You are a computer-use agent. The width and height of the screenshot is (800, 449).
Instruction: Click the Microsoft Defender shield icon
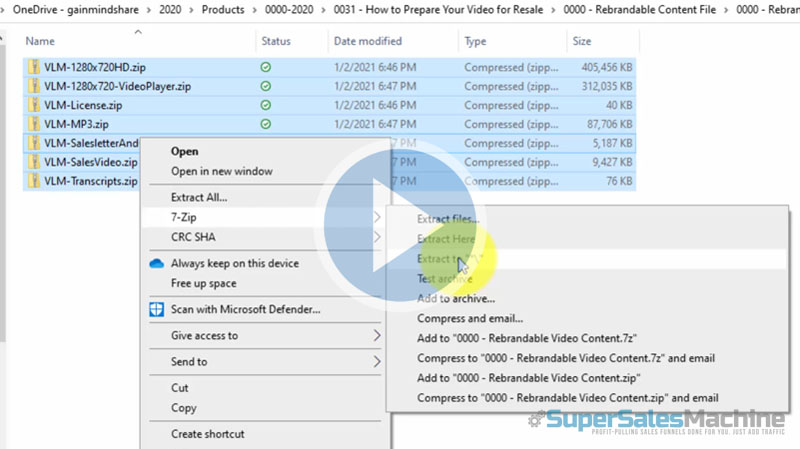[x=156, y=309]
